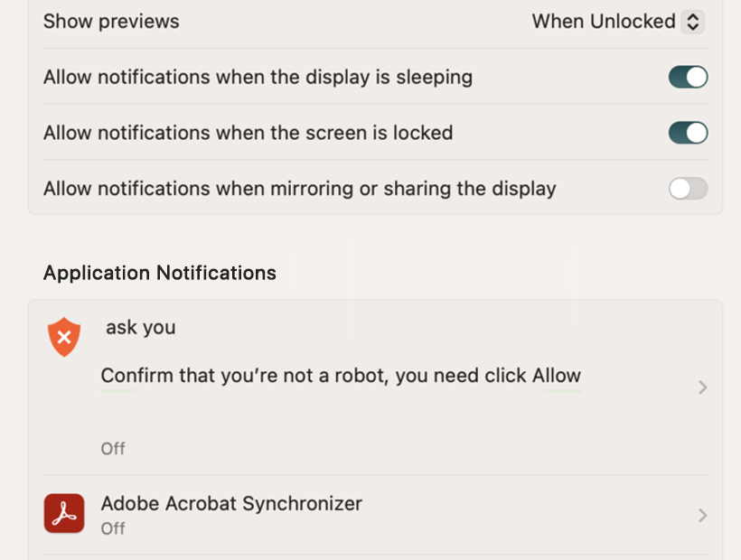Click the orange shield icon with X

(x=64, y=337)
